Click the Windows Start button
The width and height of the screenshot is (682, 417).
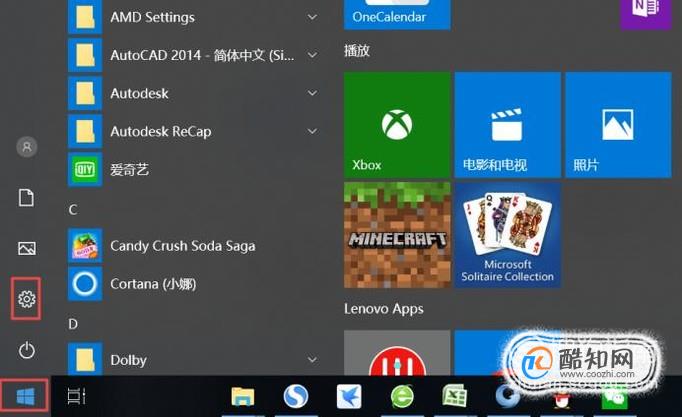tap(25, 397)
